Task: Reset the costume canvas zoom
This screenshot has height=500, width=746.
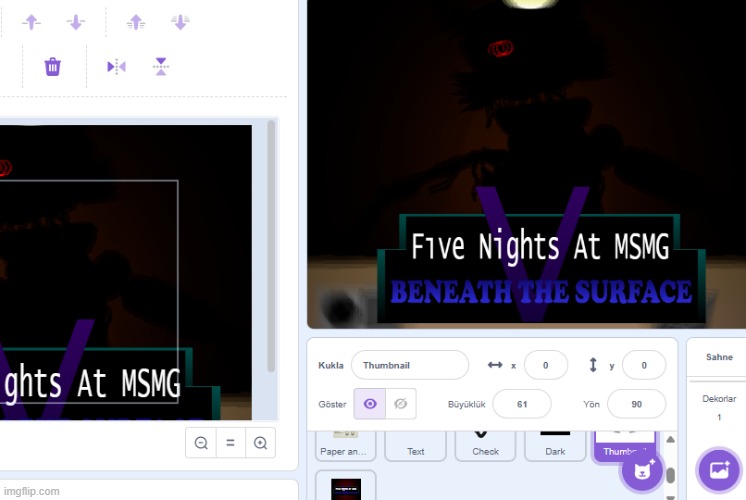Action: tap(231, 443)
